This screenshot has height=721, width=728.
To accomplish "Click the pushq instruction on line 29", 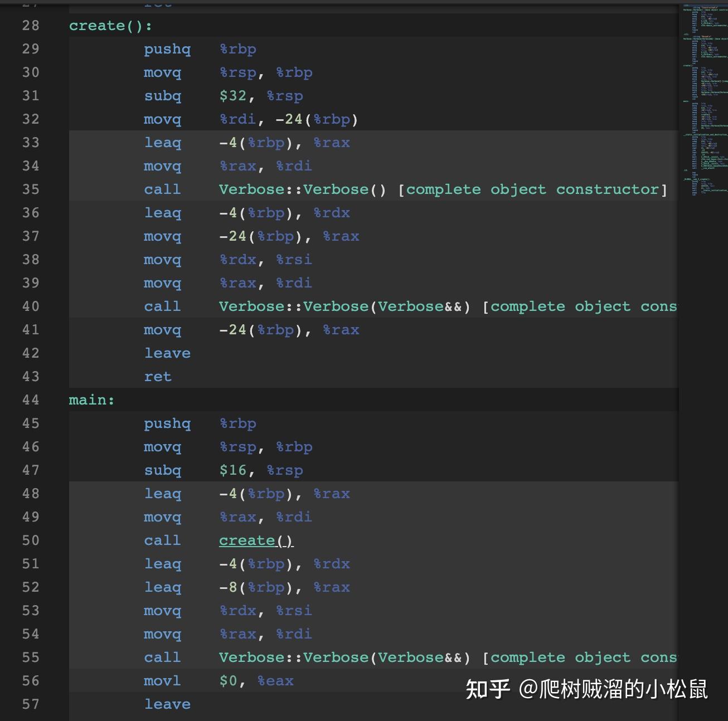I will point(167,49).
